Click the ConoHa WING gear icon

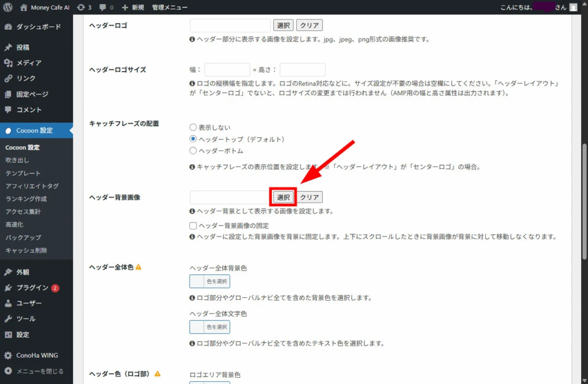[x=8, y=355]
